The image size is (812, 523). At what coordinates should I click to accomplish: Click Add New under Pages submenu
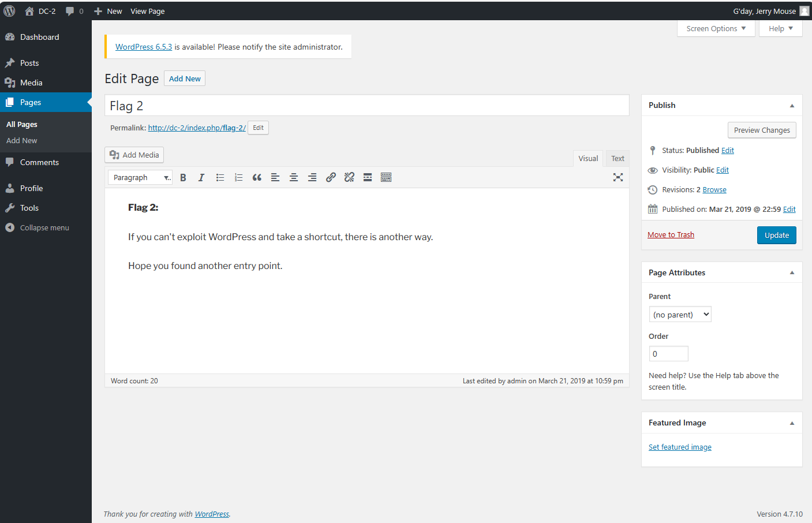tap(22, 140)
